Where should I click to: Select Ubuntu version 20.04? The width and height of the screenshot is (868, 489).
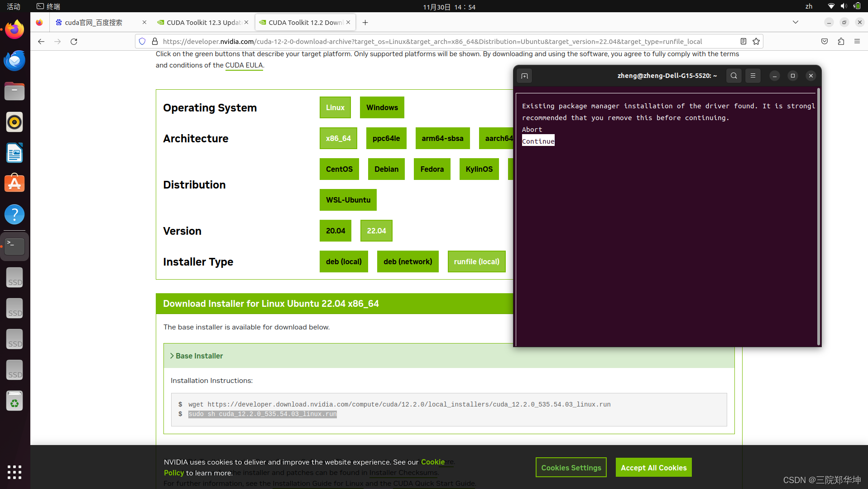click(x=336, y=231)
